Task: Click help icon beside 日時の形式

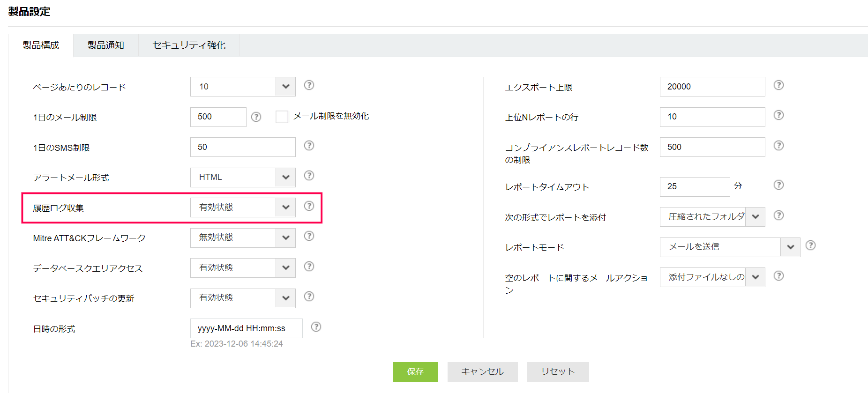Action: [x=316, y=327]
